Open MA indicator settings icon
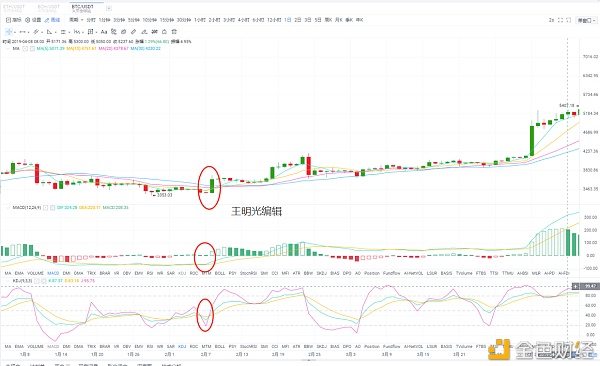The image size is (600, 366). click(25, 49)
